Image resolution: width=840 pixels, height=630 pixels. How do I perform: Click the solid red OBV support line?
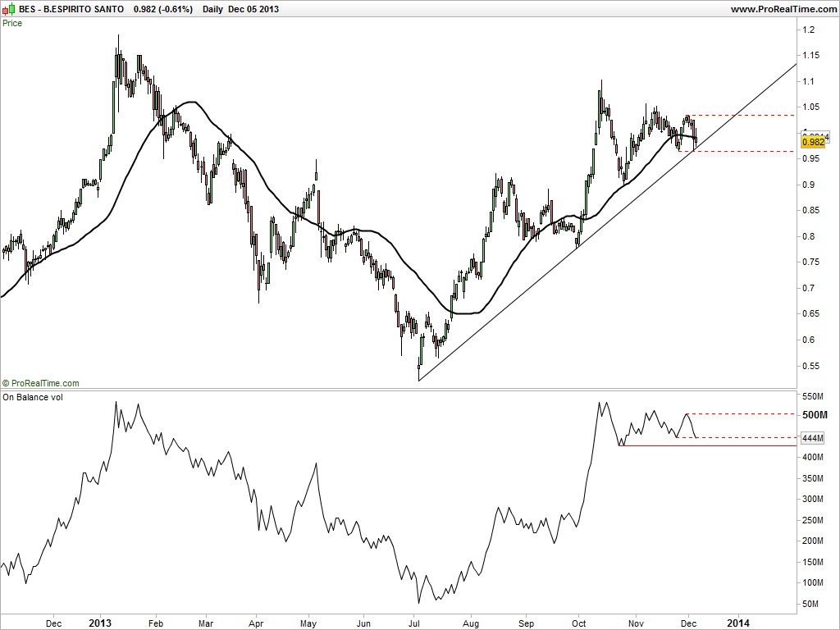tap(707, 445)
